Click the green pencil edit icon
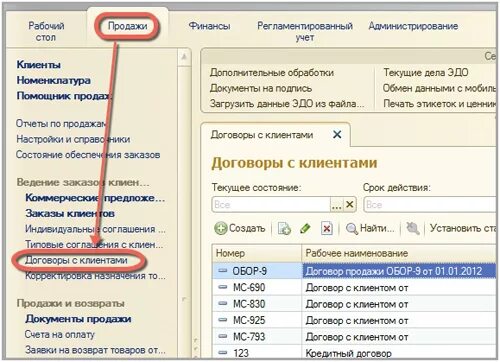Viewport: 500px width, 362px height. (x=305, y=229)
